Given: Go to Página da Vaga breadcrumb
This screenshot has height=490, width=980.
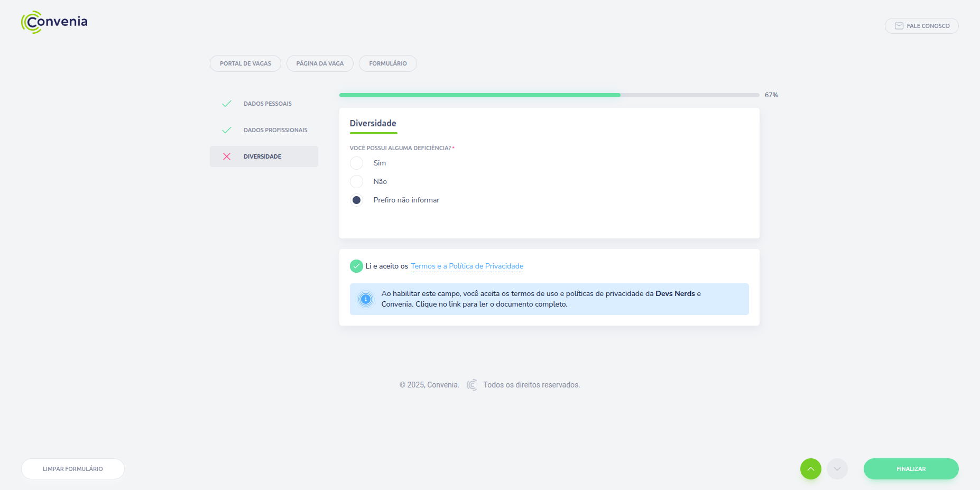Looking at the screenshot, I should pos(320,63).
